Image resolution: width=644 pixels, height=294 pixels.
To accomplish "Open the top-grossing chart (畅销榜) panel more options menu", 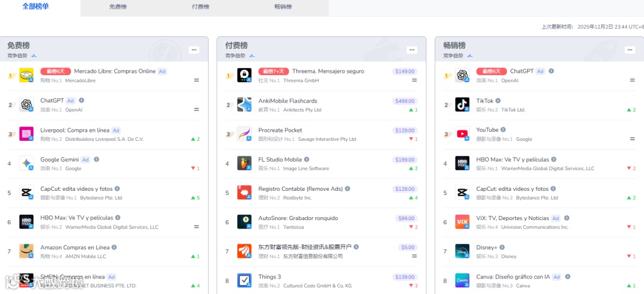I will pyautogui.click(x=630, y=49).
